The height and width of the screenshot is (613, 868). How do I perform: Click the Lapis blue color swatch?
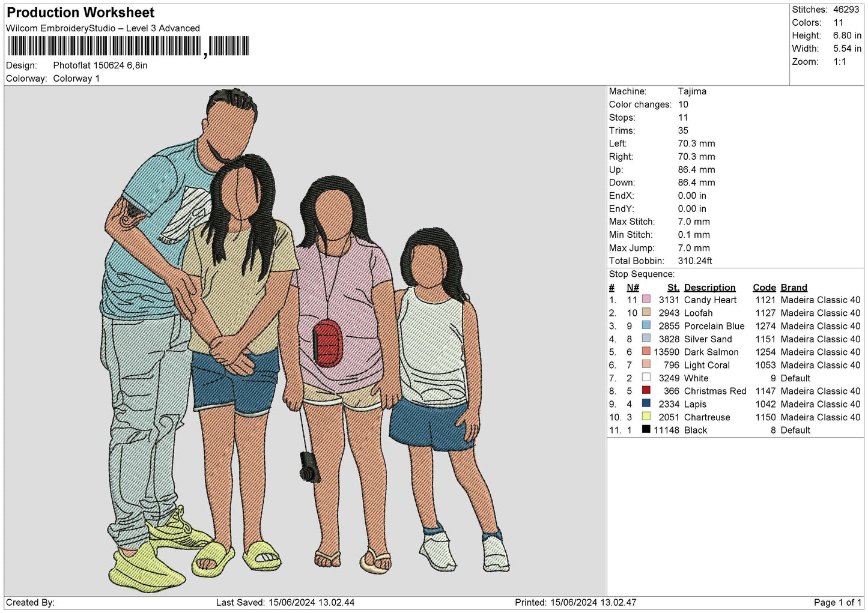point(646,403)
